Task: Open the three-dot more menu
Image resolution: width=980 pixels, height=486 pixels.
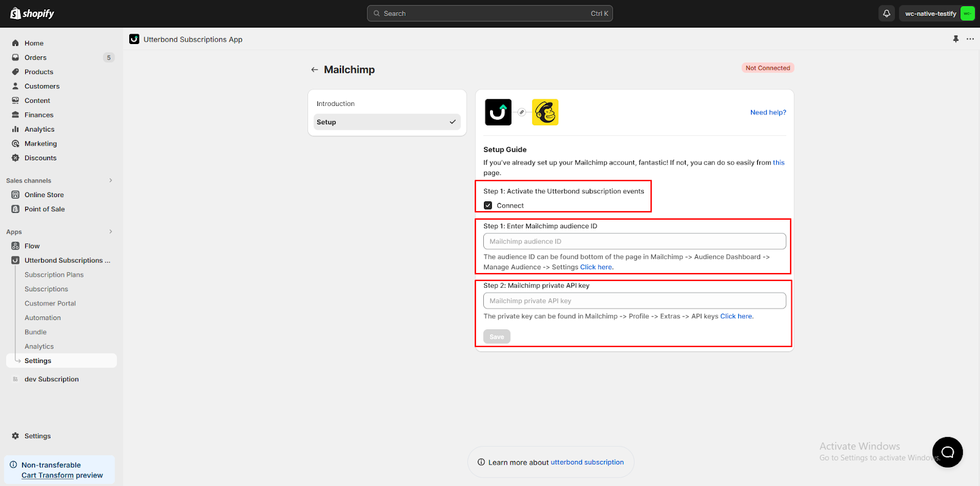Action: [x=970, y=39]
